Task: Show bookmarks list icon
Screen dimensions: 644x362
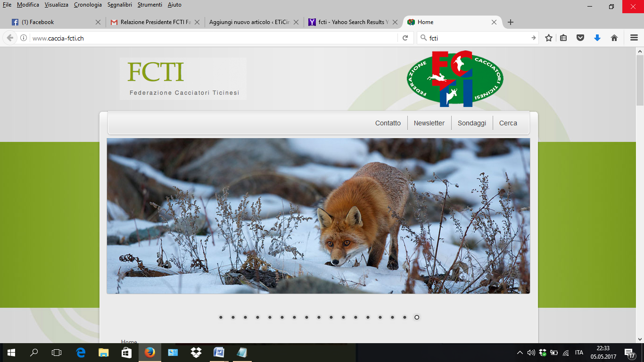Action: [x=563, y=38]
